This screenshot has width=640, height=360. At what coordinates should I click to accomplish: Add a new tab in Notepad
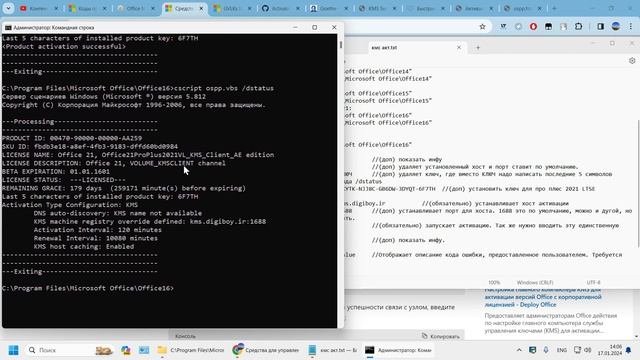point(478,48)
